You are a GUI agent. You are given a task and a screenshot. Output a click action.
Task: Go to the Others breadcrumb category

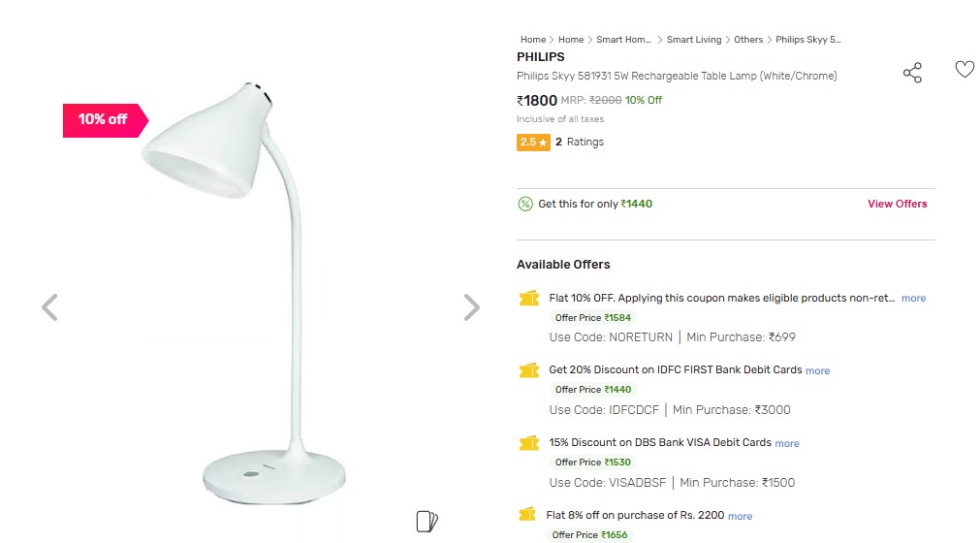coord(748,40)
